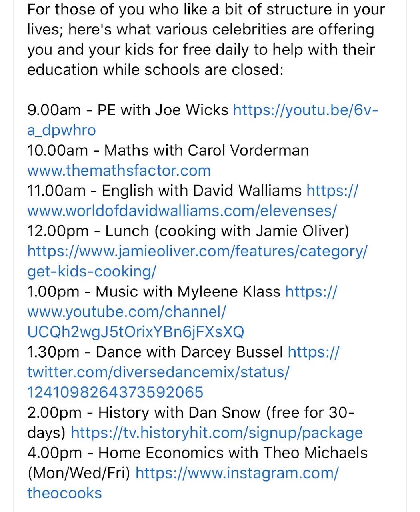Open the diversedancemix Twitter status link

pos(158,372)
